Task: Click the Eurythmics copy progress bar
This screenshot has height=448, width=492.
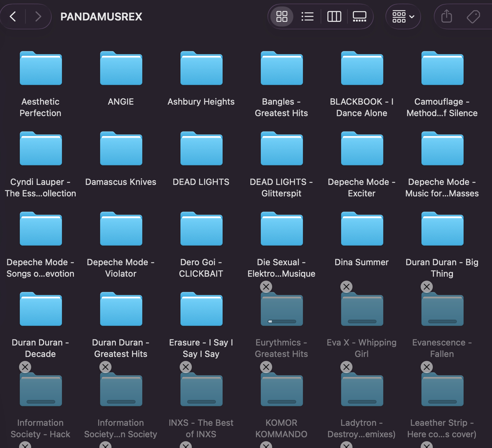Action: point(282,321)
